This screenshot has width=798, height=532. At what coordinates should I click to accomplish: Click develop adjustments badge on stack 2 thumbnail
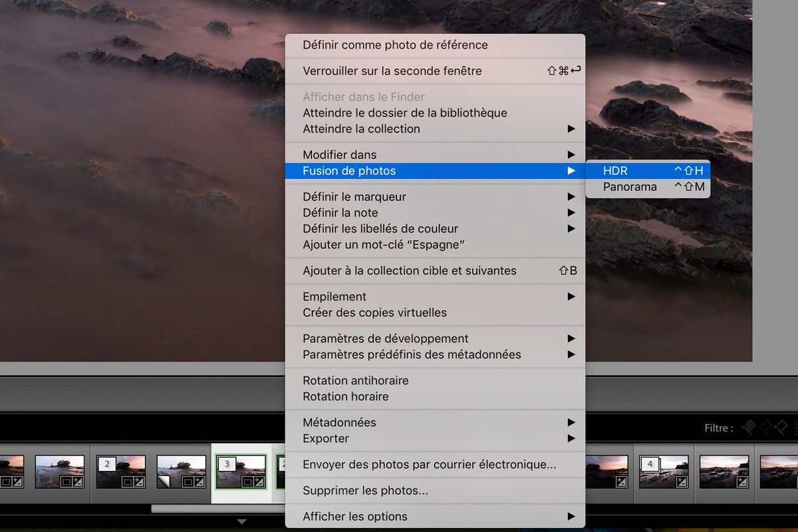click(x=139, y=481)
